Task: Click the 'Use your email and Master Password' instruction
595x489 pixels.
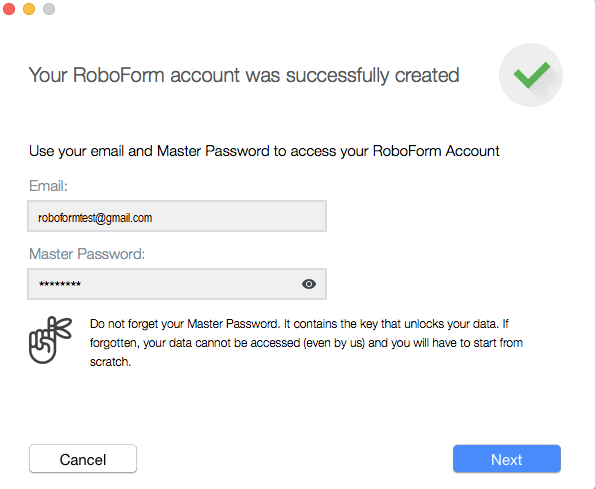Action: click(x=264, y=151)
